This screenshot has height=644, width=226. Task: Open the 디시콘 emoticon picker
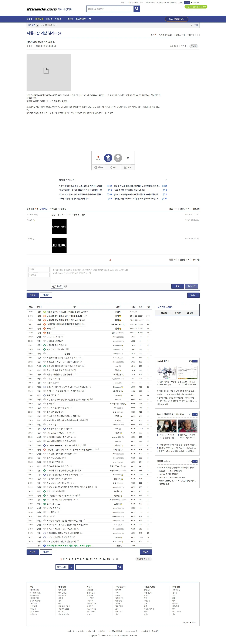click(x=57, y=286)
